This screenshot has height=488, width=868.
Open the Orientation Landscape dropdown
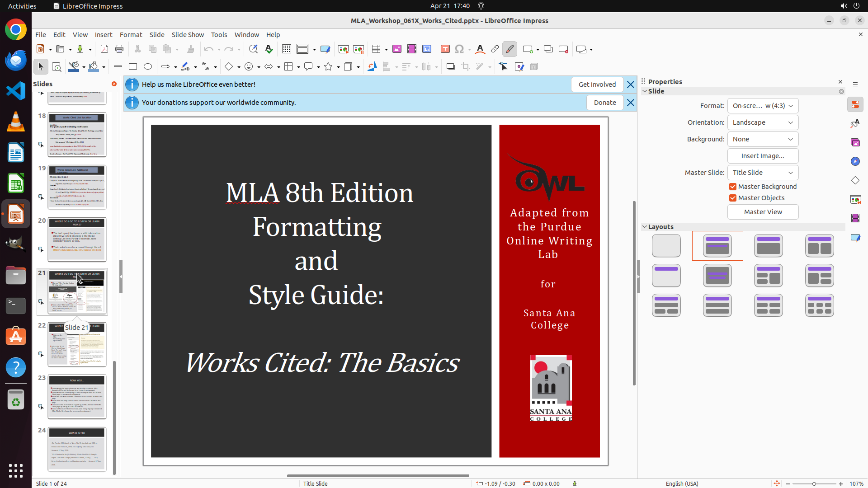tap(763, 122)
